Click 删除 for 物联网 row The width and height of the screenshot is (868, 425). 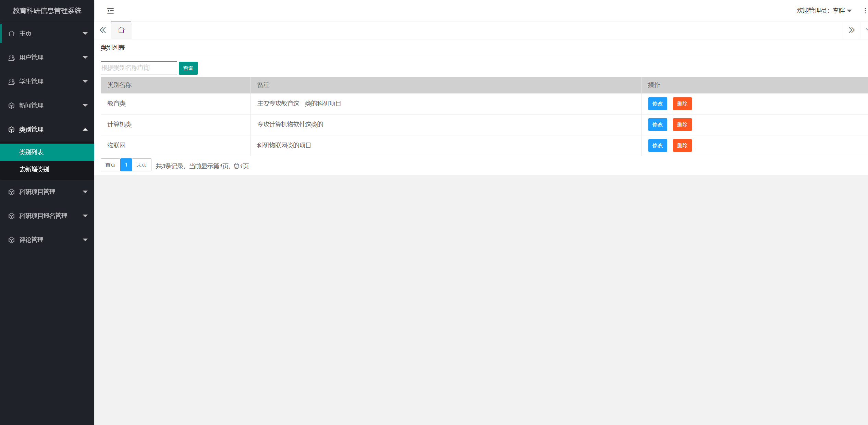682,146
